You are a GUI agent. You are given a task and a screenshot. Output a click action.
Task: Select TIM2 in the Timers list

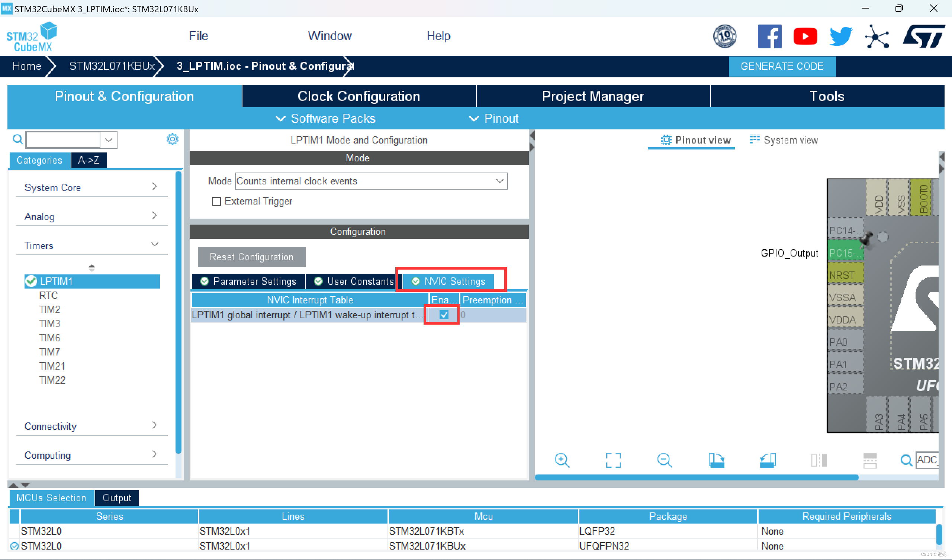pyautogui.click(x=49, y=309)
